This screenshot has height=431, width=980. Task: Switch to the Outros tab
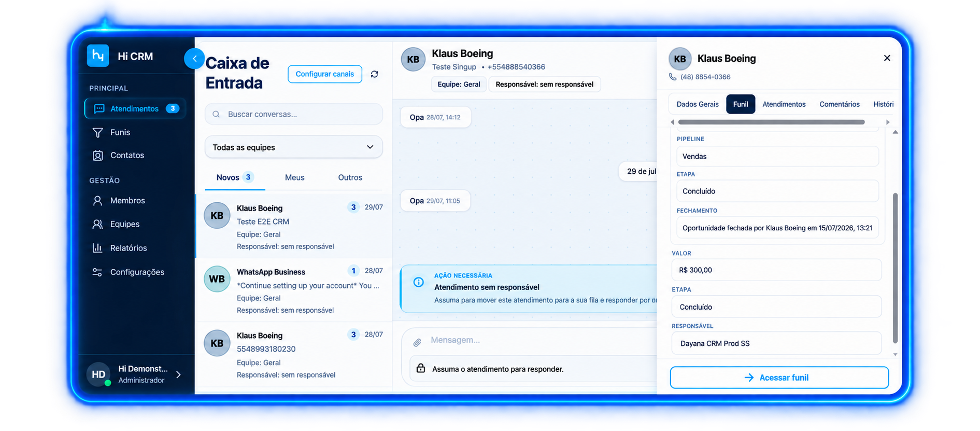(x=350, y=177)
